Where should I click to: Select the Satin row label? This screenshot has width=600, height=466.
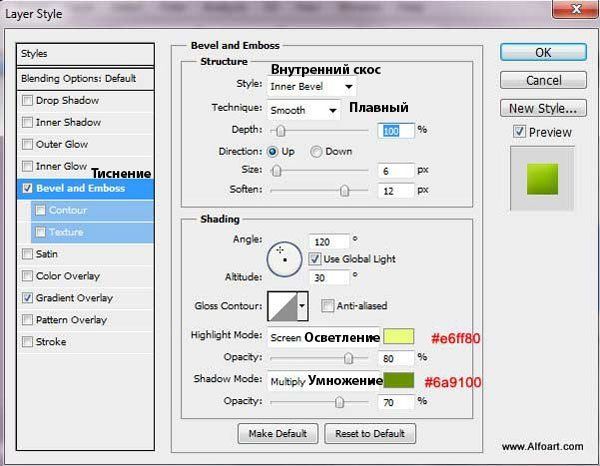[47, 254]
